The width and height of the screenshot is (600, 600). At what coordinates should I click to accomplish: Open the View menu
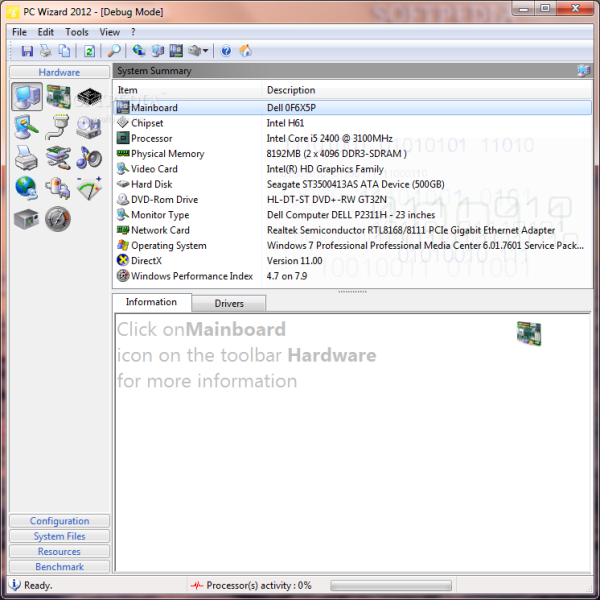[109, 32]
